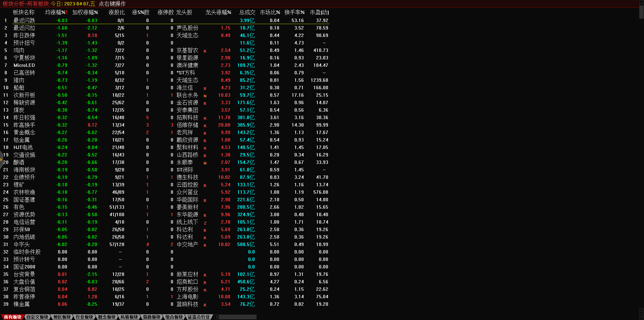The width and height of the screenshot is (644, 320).
Task: Click the bottom-right corner right arrow
Action: click(x=641, y=317)
